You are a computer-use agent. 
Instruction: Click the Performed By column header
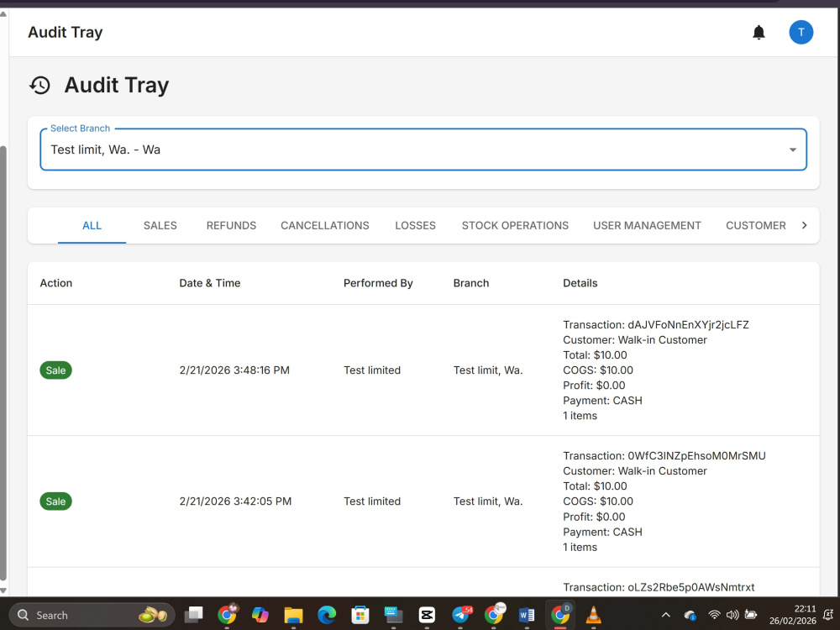point(378,283)
